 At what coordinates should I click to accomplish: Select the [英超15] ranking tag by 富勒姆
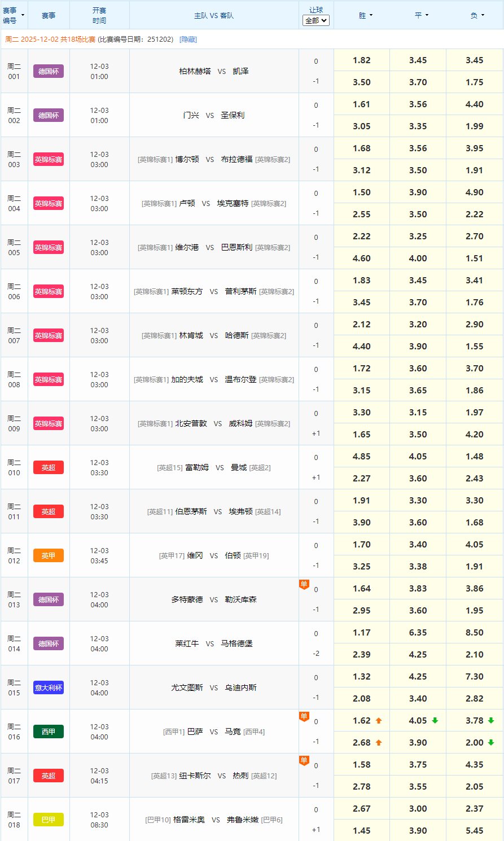(170, 467)
